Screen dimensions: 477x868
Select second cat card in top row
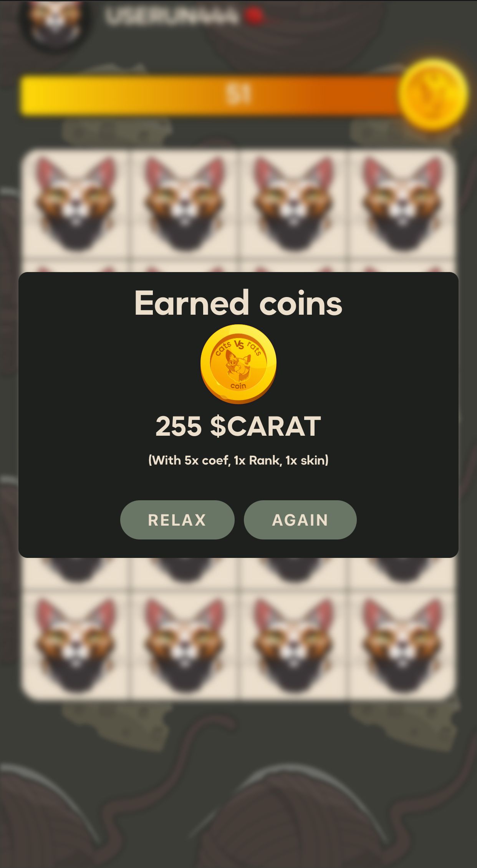(184, 204)
